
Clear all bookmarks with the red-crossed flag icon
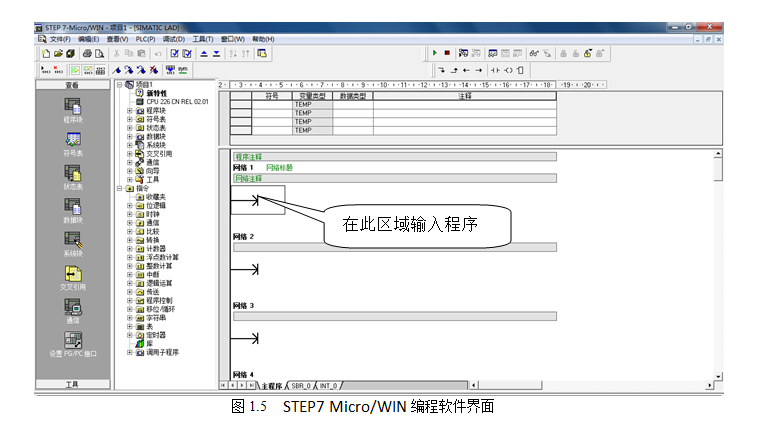coord(154,71)
